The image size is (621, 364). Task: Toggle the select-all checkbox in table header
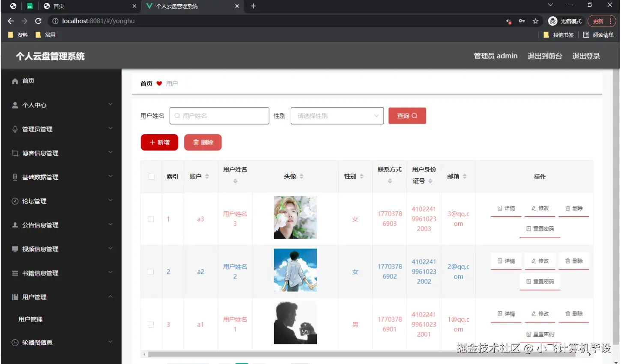click(x=152, y=177)
